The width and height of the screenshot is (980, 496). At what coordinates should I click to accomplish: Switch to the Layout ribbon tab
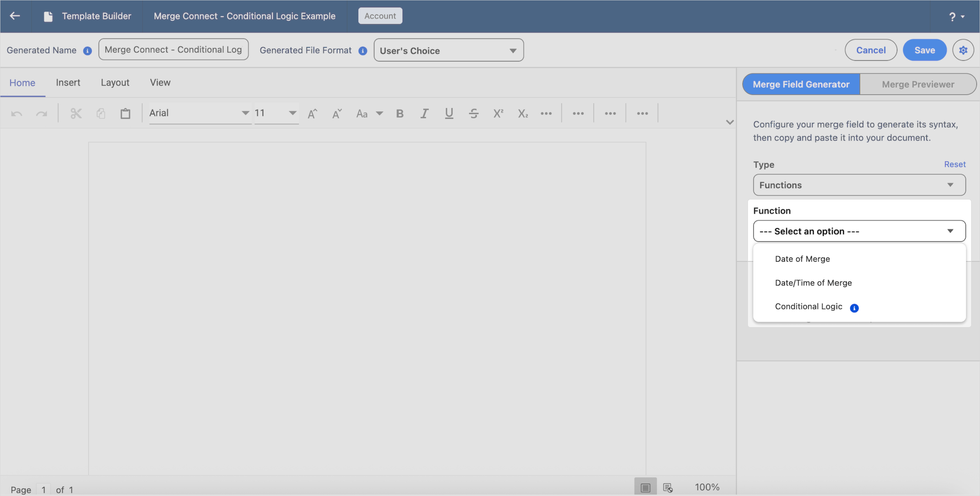115,83
